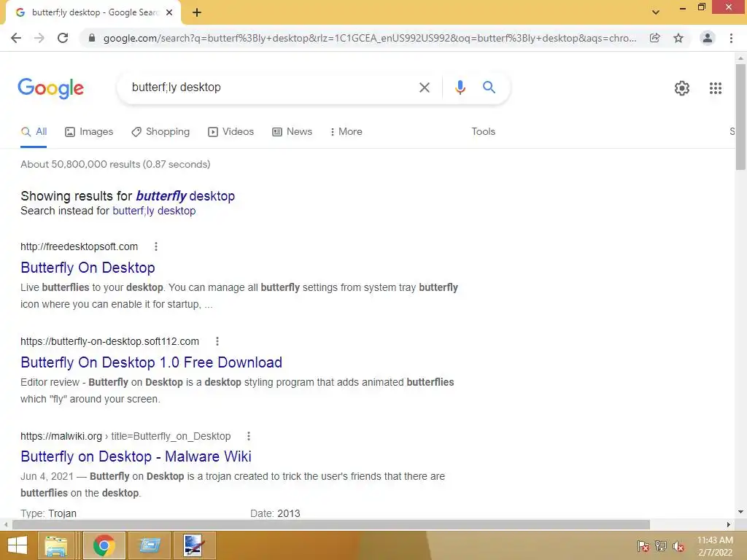Image resolution: width=747 pixels, height=560 pixels.
Task: Open the Chrome profile avatar
Action: point(708,38)
